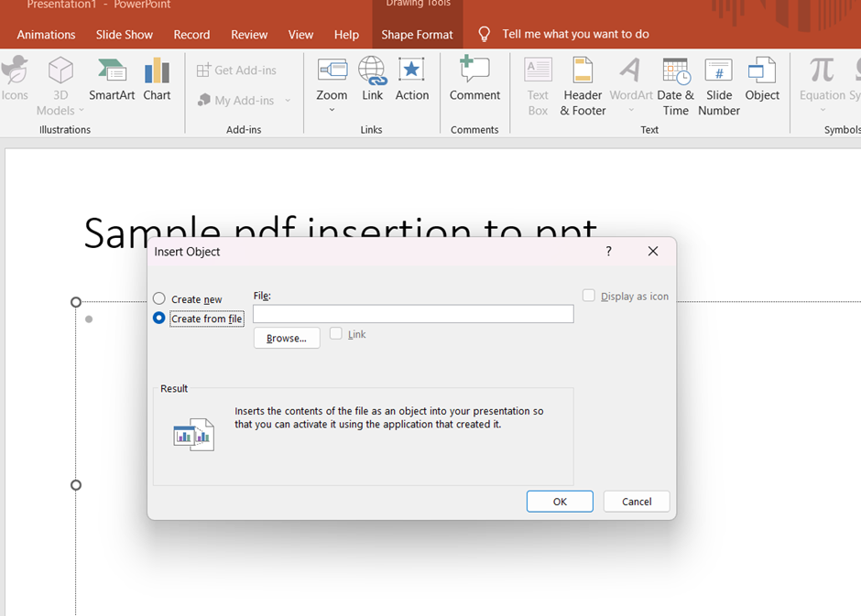Screen dimensions: 861x616
Task: Click the 3D Models icon
Action: pyautogui.click(x=60, y=70)
